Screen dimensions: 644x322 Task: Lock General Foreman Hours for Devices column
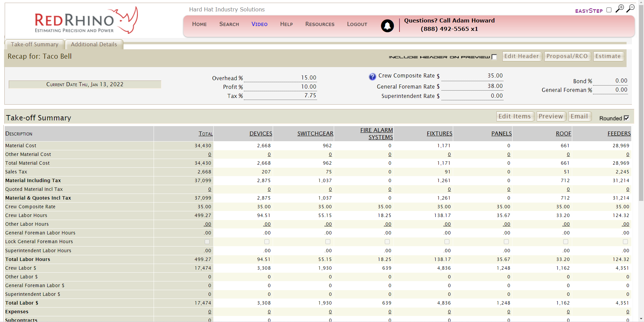266,241
